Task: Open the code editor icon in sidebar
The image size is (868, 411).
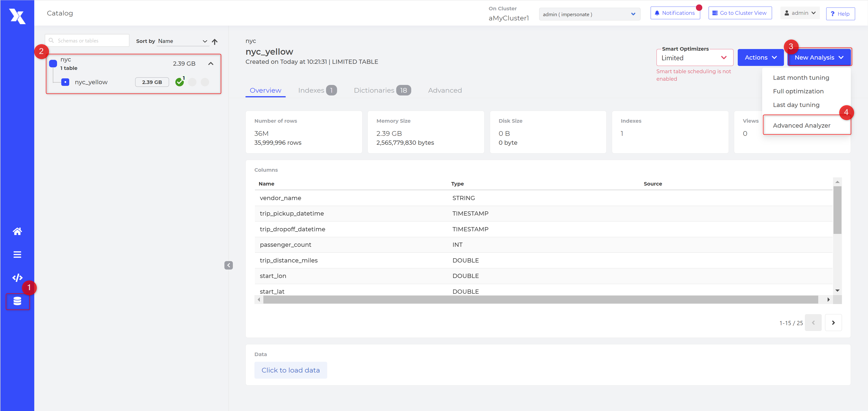Action: [x=17, y=278]
